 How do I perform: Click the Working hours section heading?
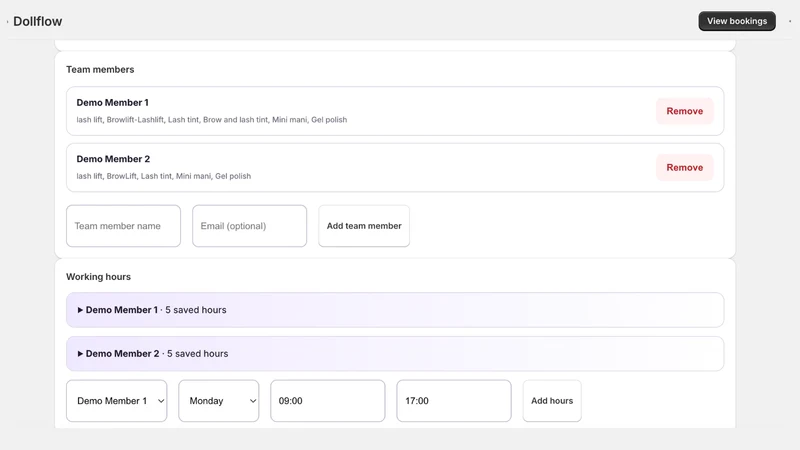coord(98,277)
